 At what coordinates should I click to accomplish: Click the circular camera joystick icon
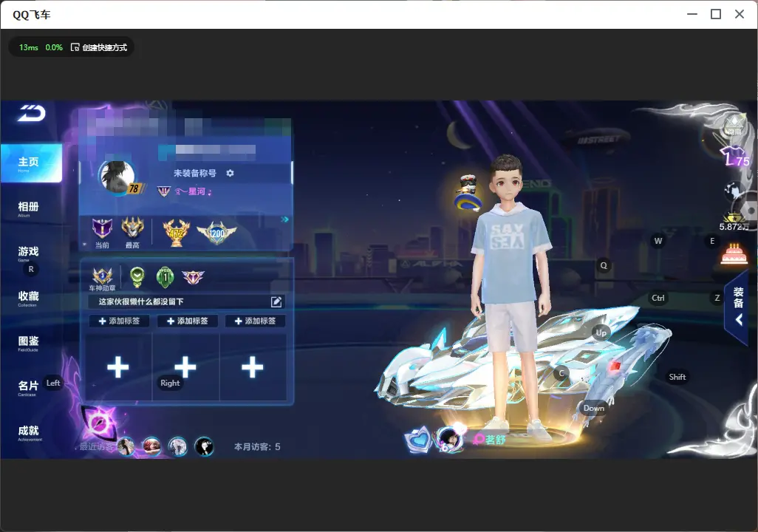749,210
